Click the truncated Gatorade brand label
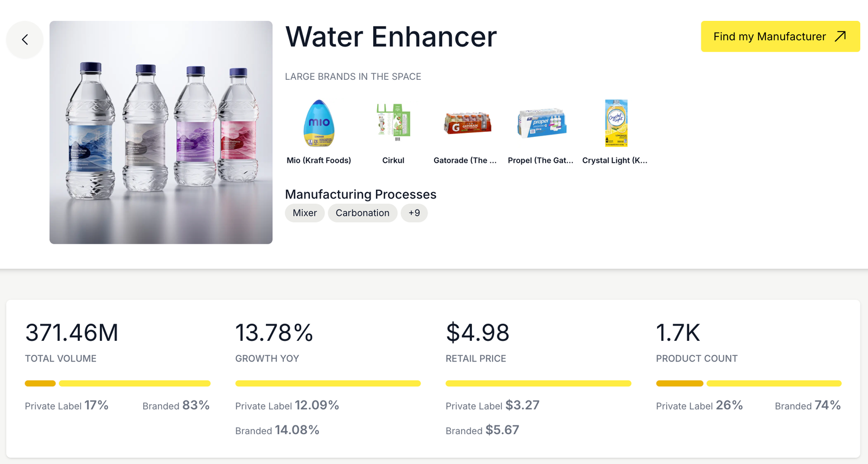Viewport: 868px width, 464px height. coord(465,161)
